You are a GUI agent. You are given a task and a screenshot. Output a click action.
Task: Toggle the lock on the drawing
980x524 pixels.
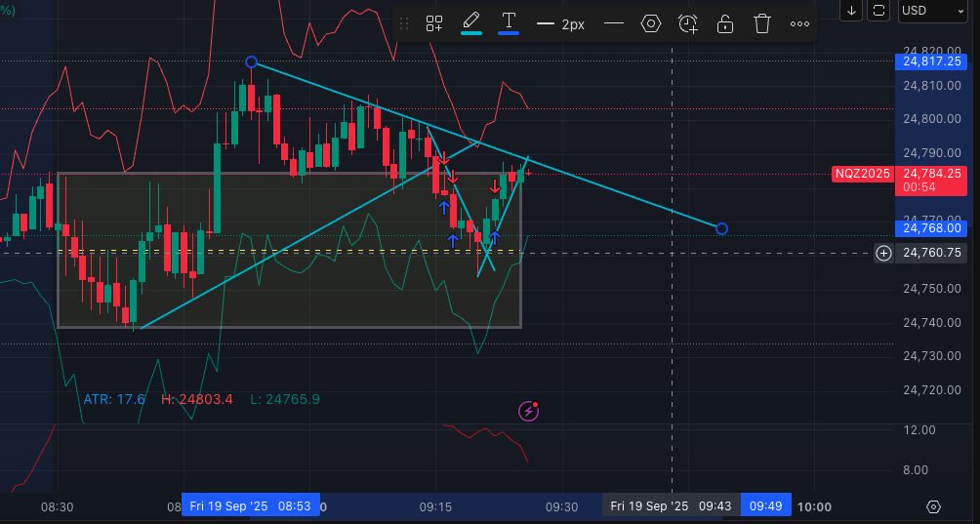click(x=725, y=24)
